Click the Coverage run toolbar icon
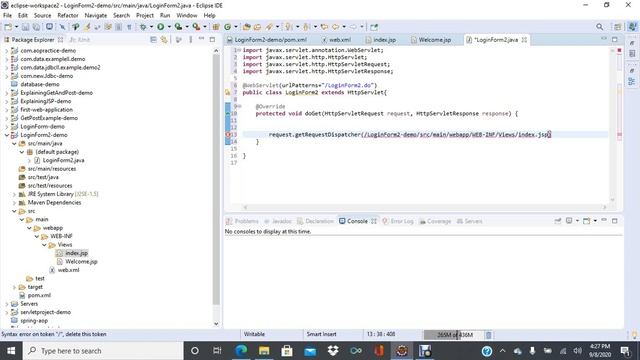Screen dimensions: 640x360 tap(178, 27)
